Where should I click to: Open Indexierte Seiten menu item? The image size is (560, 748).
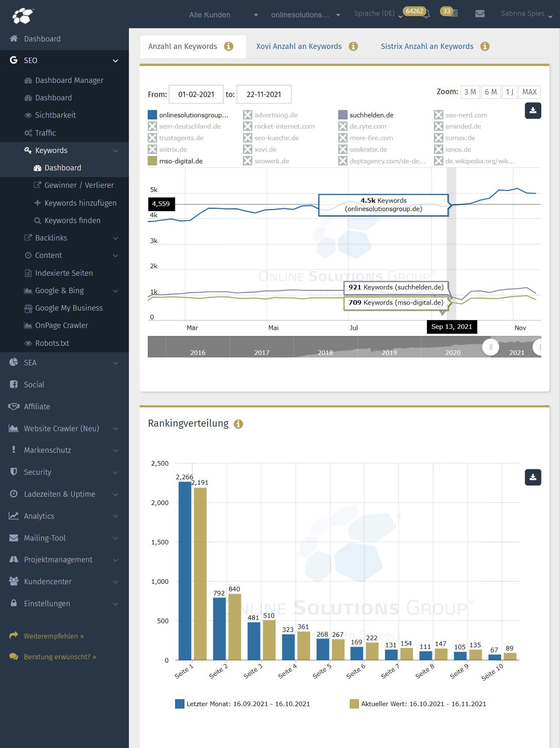click(x=64, y=273)
